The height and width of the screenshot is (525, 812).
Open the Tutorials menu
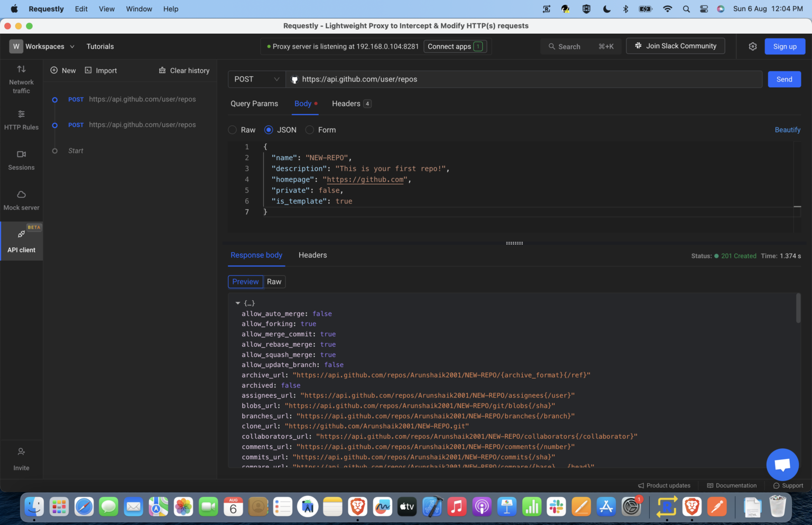[100, 46]
